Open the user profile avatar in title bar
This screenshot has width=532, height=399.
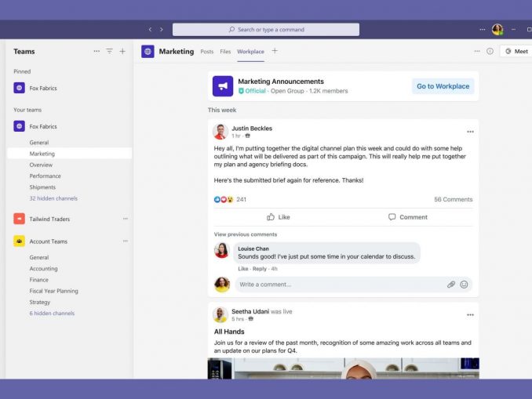pyautogui.click(x=497, y=30)
